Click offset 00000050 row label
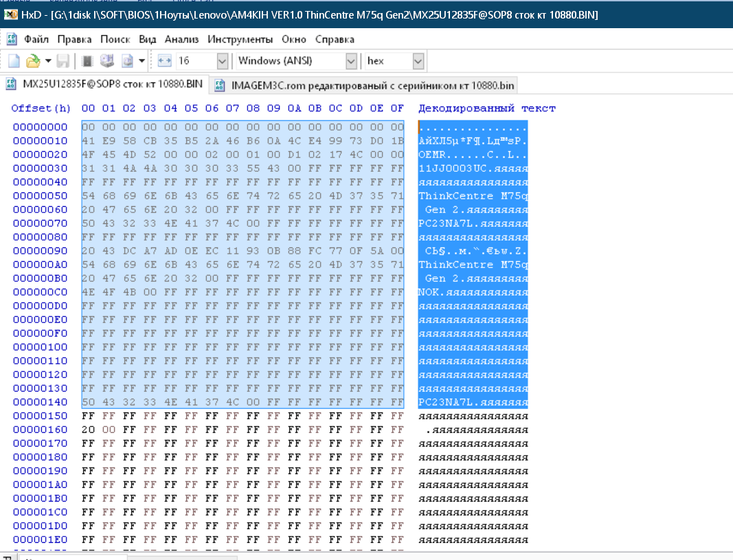 point(41,196)
